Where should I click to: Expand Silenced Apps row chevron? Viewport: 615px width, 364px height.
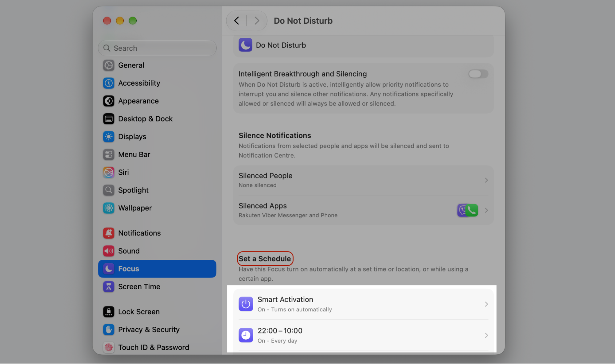(x=486, y=210)
